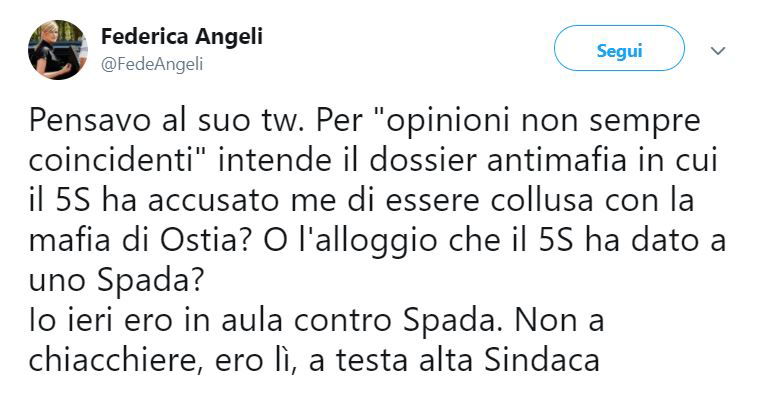Click the words "dossier antimafia" in the tweet
767x398 pixels.
tap(498, 160)
